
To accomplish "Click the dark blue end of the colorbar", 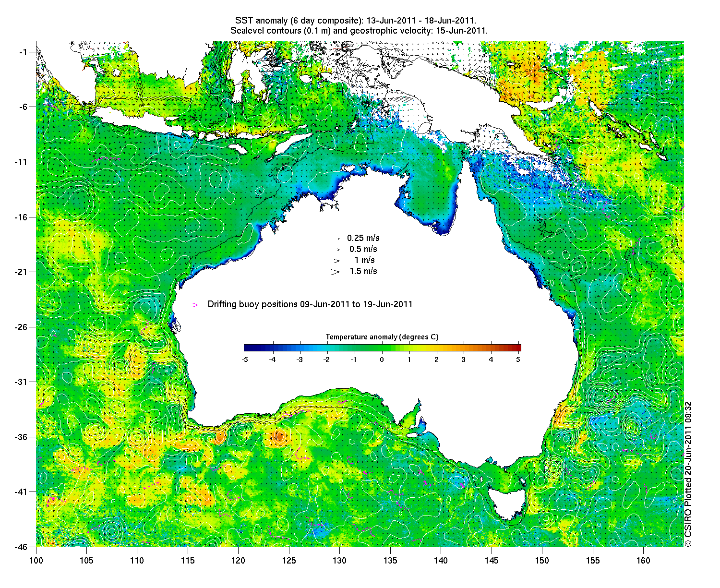I will 247,348.
